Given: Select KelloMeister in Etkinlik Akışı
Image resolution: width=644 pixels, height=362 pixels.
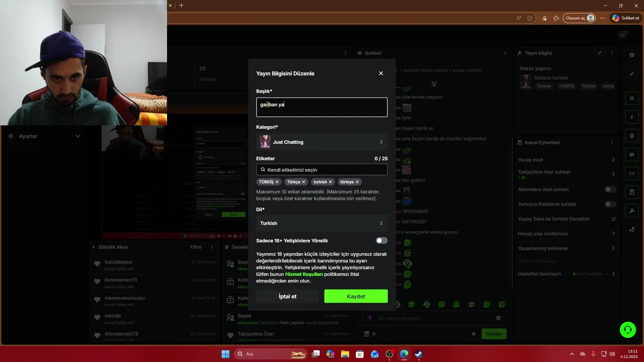Looking at the screenshot, I should (119, 262).
